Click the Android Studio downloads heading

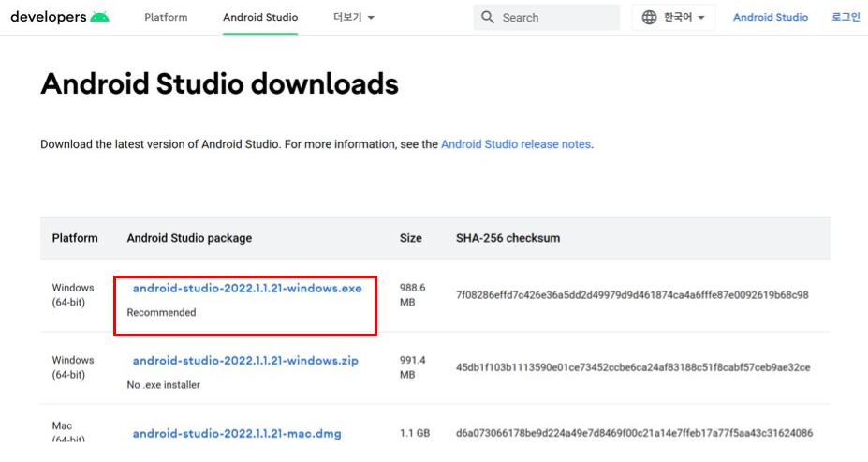coord(219,84)
